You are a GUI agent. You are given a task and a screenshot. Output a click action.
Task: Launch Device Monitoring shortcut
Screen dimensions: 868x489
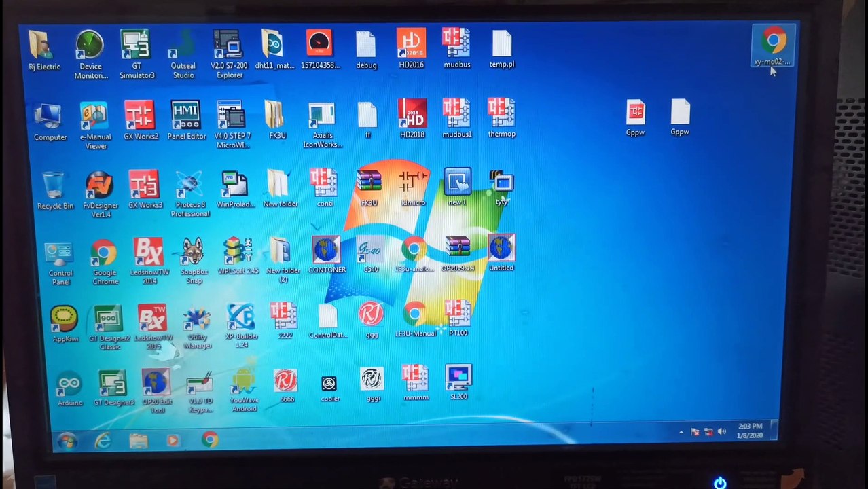90,54
